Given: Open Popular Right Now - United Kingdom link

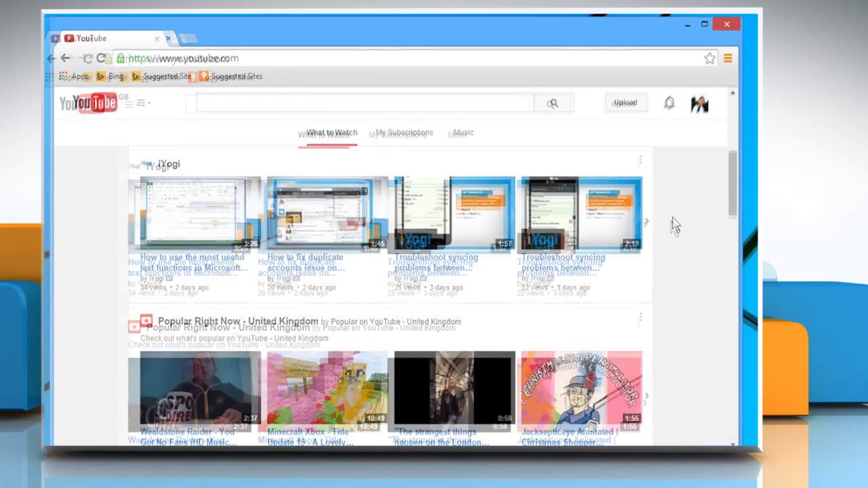Looking at the screenshot, I should coord(238,321).
